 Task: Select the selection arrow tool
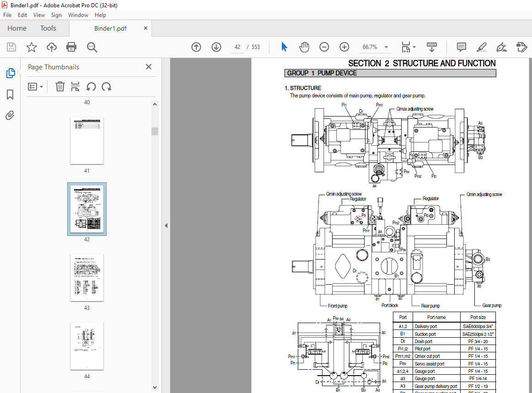[x=285, y=47]
